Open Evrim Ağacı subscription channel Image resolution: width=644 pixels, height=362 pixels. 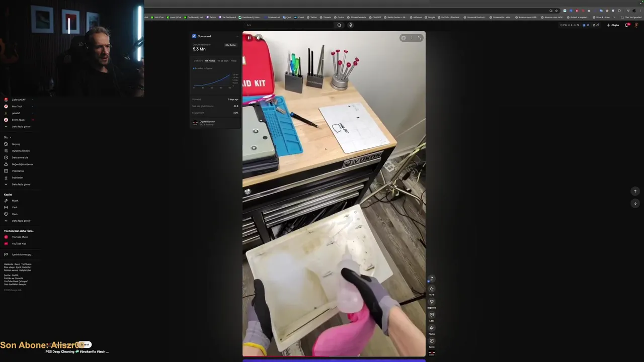tap(18, 120)
